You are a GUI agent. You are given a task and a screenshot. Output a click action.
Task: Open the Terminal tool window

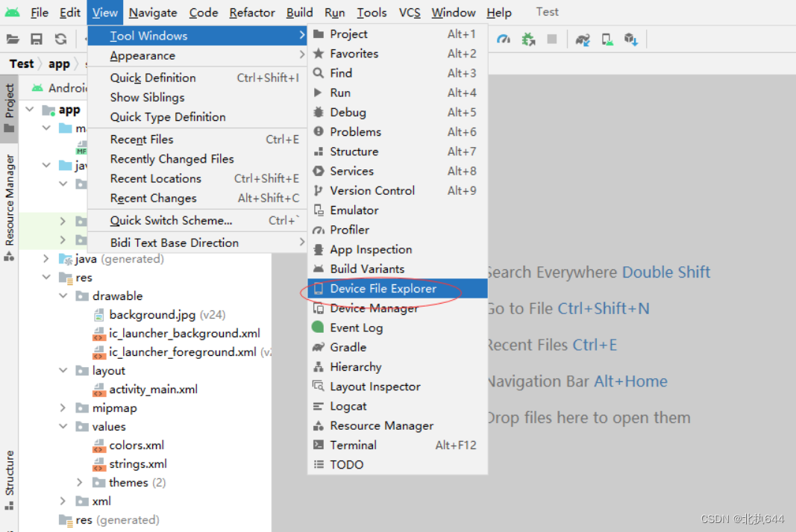tap(398, 445)
